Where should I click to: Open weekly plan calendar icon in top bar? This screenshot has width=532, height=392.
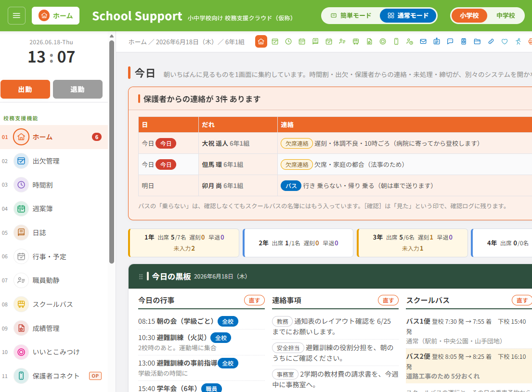301,41
